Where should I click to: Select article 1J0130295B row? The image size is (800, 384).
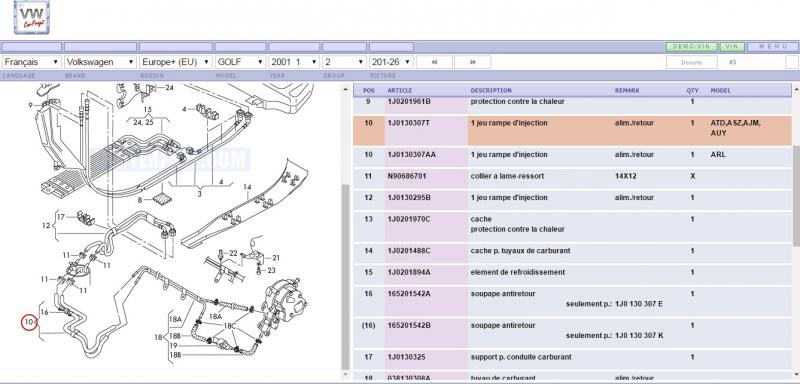pyautogui.click(x=572, y=200)
